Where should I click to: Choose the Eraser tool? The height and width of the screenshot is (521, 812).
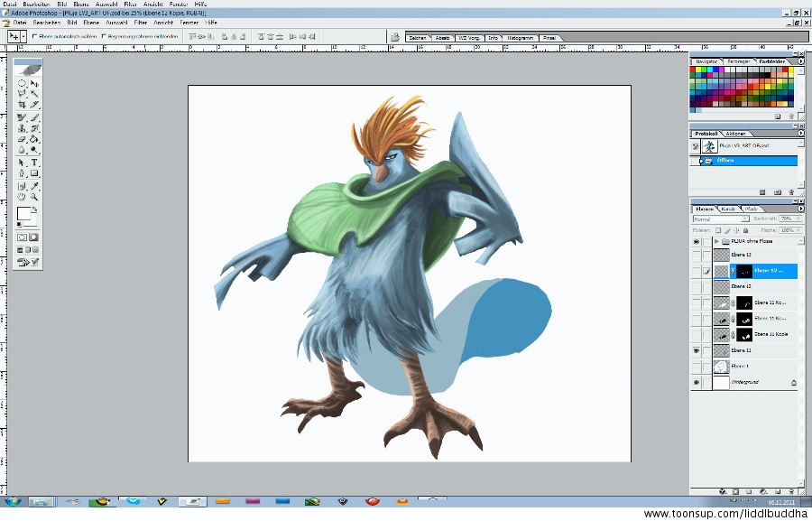point(23,139)
